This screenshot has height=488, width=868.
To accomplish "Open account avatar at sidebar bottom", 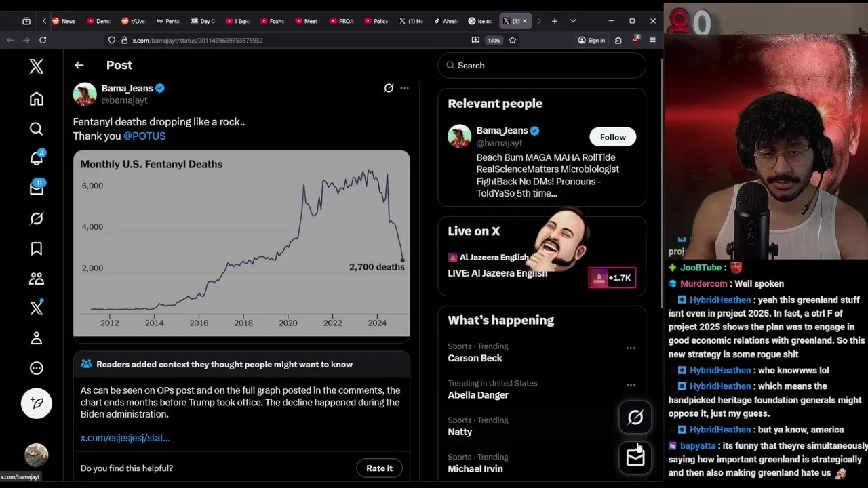I will [x=37, y=455].
